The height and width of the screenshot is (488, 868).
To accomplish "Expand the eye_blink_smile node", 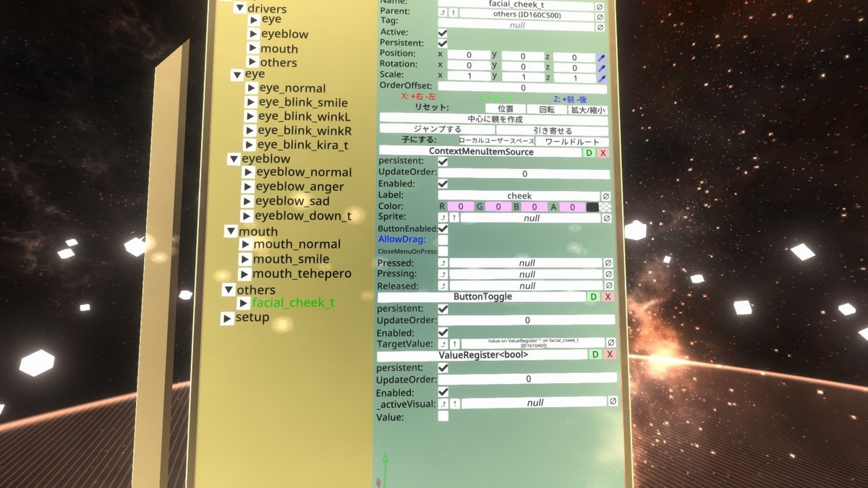I will pos(250,103).
